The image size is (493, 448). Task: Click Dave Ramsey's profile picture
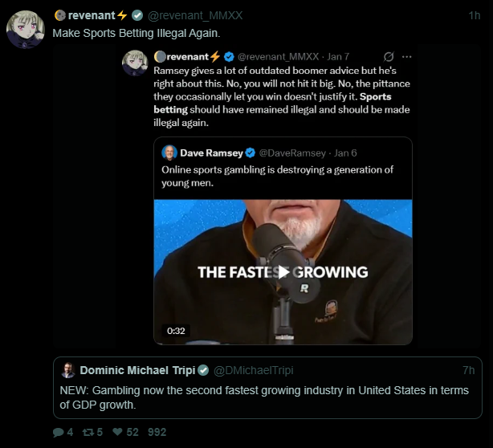(169, 153)
